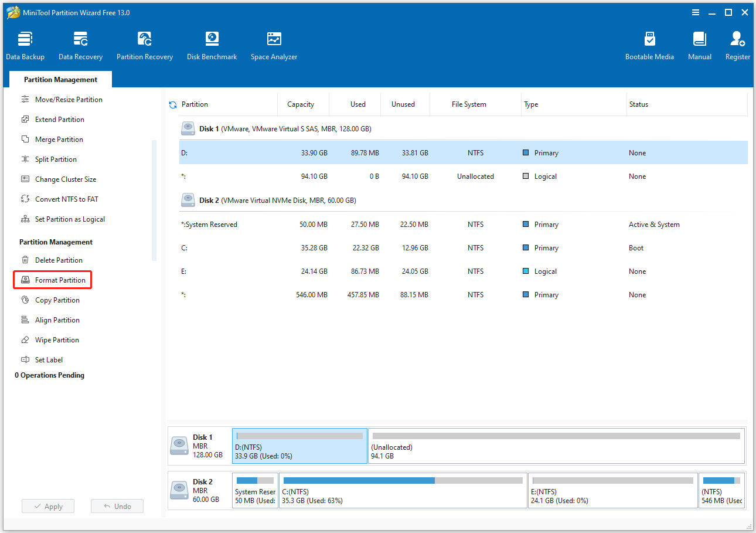
Task: Register the software
Action: 737,45
